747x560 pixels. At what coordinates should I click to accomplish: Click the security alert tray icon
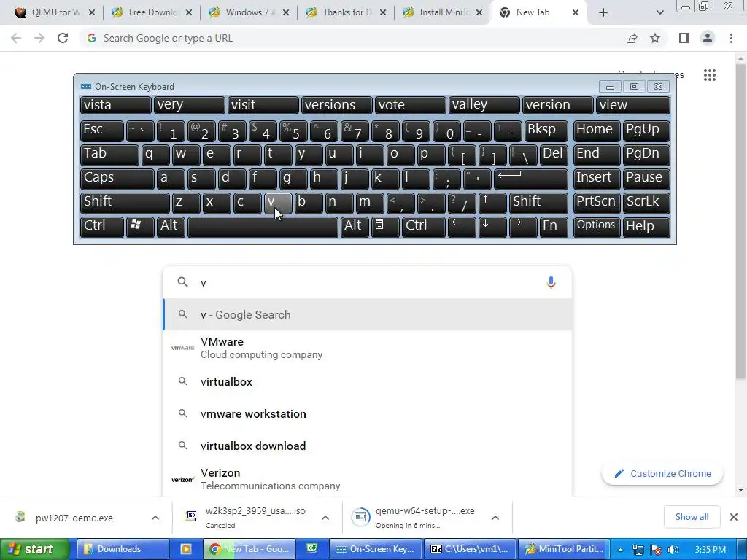[656, 550]
